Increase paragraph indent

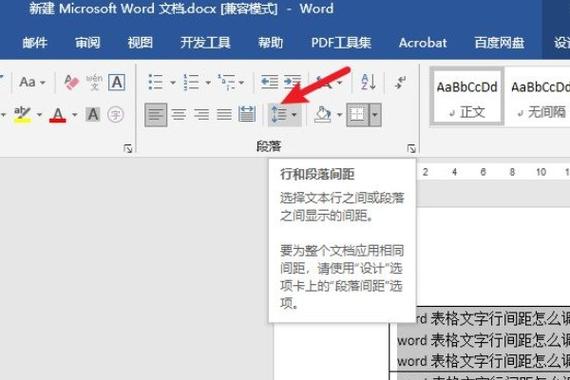(292, 82)
